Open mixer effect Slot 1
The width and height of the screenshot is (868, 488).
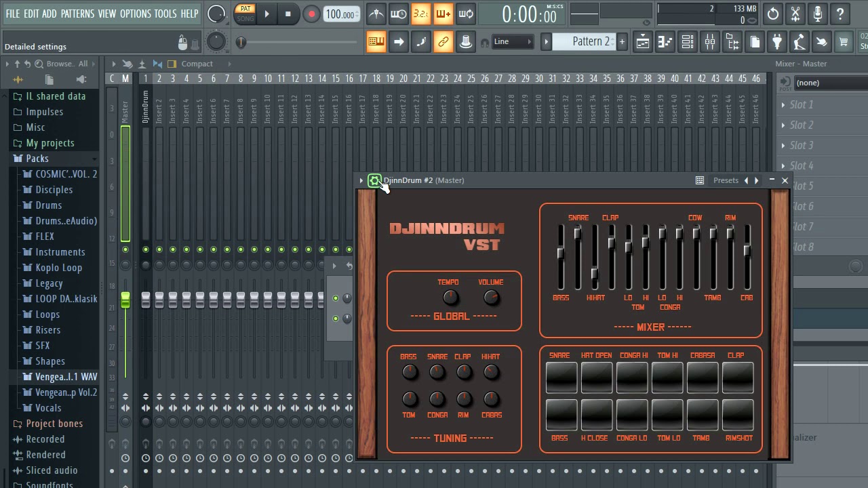[x=801, y=105]
